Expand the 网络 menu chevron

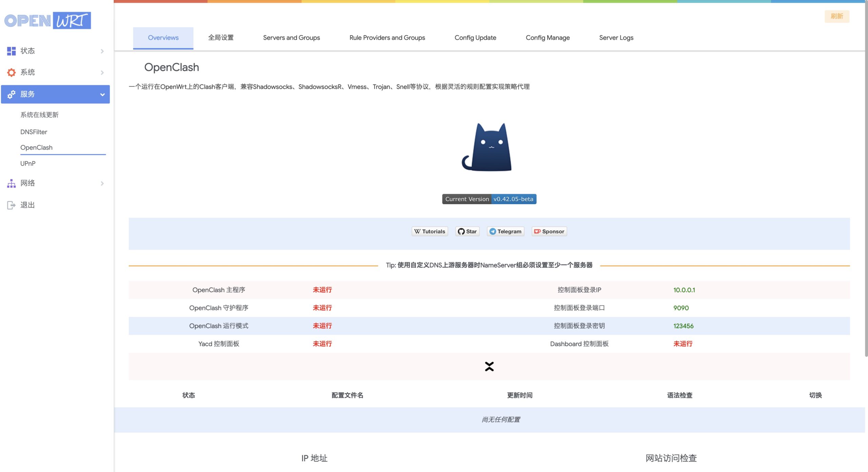click(x=102, y=183)
